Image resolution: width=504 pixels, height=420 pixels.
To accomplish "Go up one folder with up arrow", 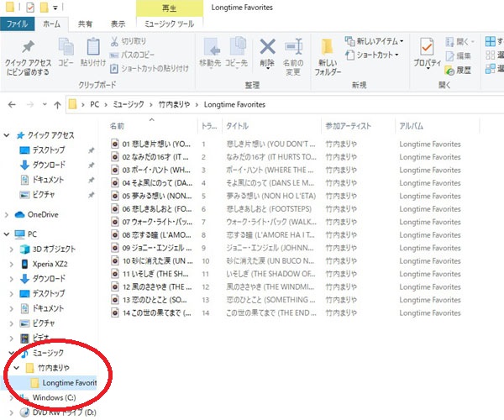I will 56,105.
